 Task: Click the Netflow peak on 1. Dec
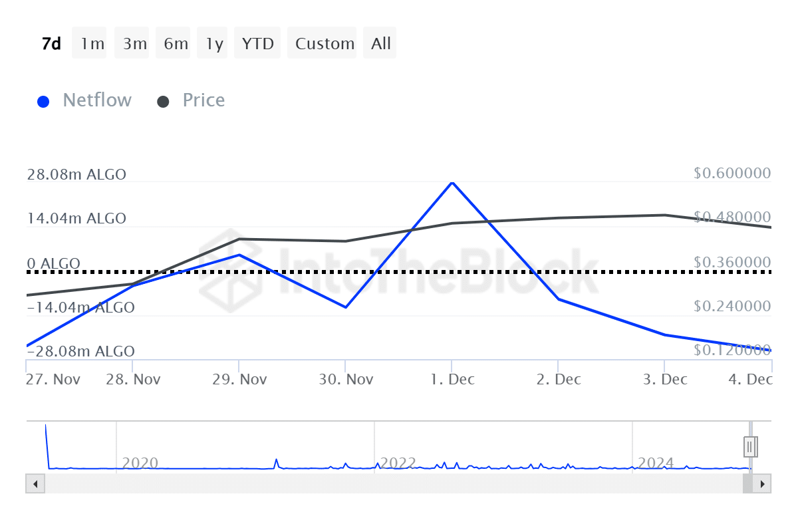point(452,182)
